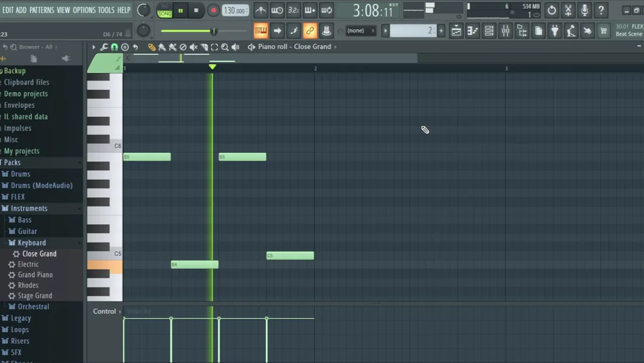Toggle blend recording overdub icon

point(310,10)
